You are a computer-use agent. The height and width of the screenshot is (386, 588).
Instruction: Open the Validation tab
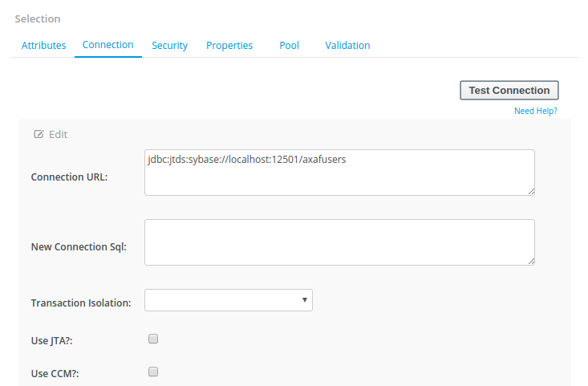347,46
